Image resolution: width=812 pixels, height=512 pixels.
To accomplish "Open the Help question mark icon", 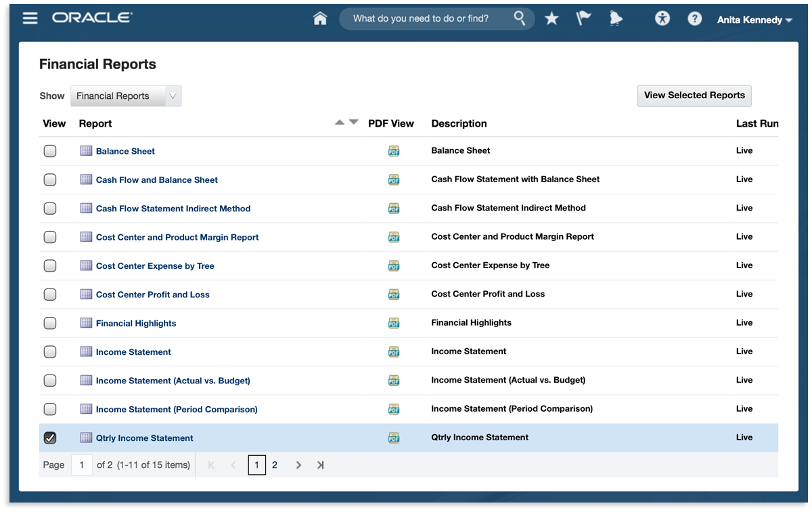I will pyautogui.click(x=694, y=19).
